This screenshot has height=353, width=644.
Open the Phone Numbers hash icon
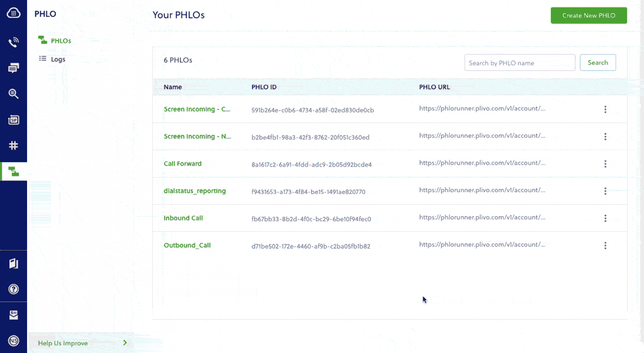click(14, 146)
